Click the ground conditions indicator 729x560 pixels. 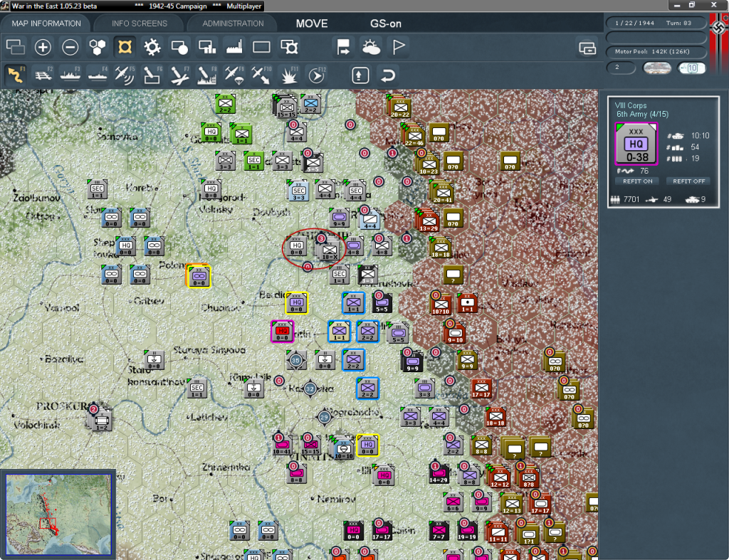[x=656, y=68]
